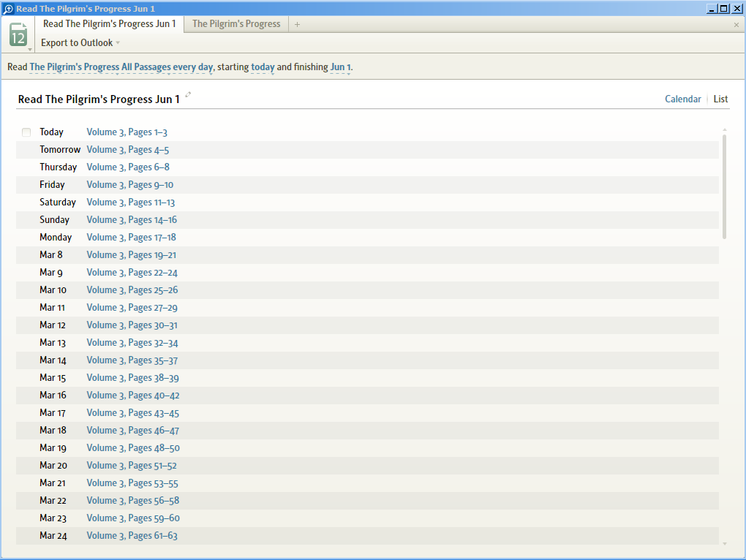Select the Mar 8 date label
746x560 pixels.
[51, 255]
